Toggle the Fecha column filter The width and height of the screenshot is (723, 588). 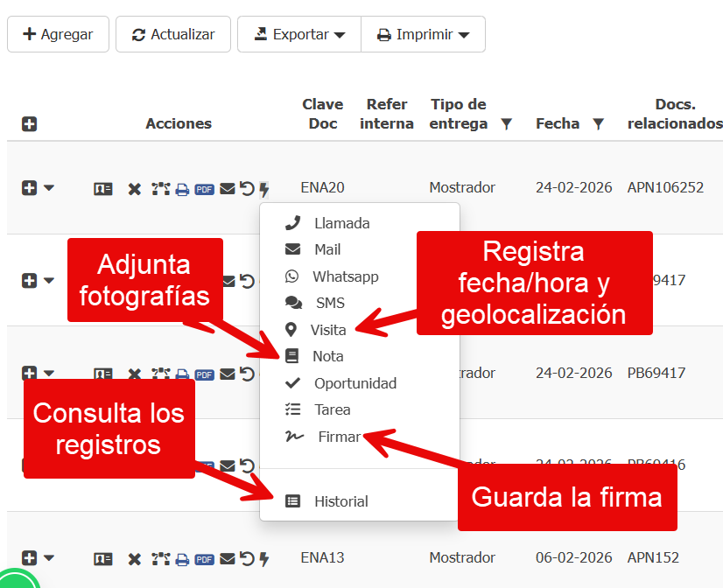tap(598, 124)
